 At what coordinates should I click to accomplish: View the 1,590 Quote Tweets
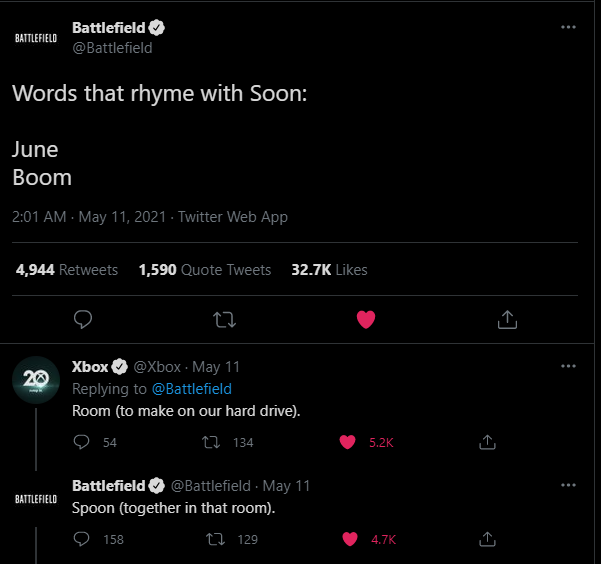click(x=204, y=270)
